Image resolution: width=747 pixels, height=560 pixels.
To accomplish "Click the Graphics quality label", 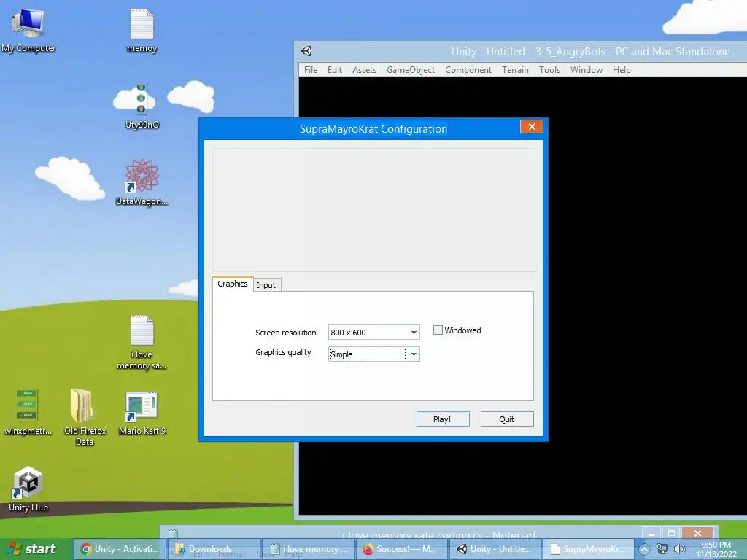I will (283, 352).
